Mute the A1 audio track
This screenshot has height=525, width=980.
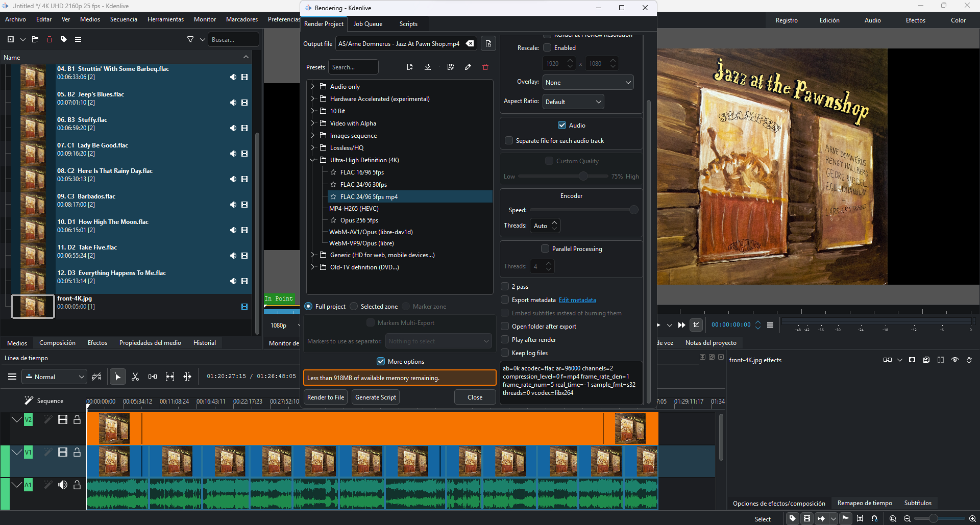click(x=63, y=485)
